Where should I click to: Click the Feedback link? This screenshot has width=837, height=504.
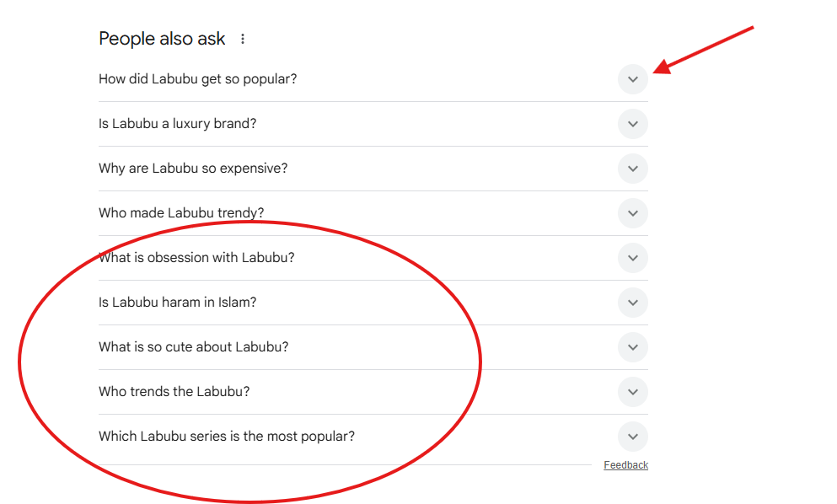coord(625,465)
